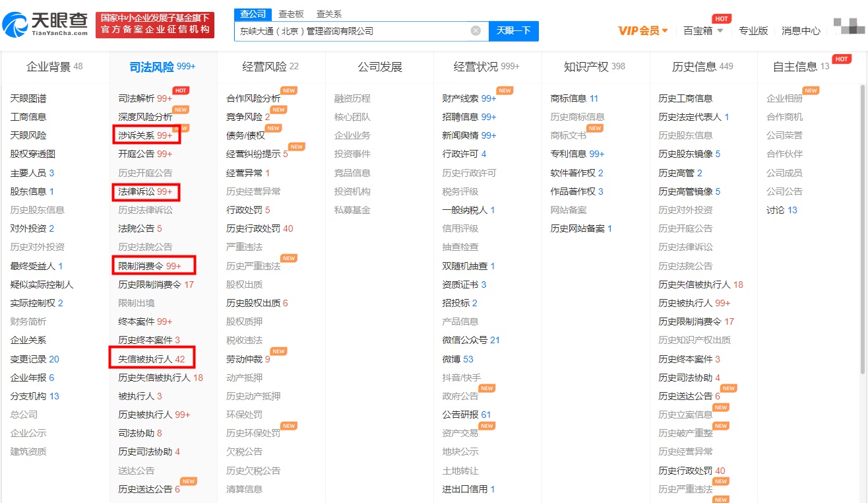View 商标信息 11 under 知识产权

574,98
